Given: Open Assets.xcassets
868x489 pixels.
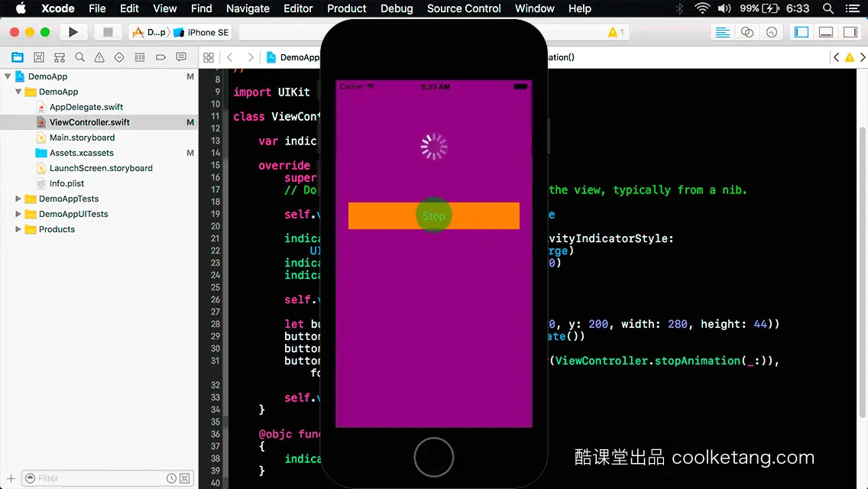Looking at the screenshot, I should coord(81,153).
